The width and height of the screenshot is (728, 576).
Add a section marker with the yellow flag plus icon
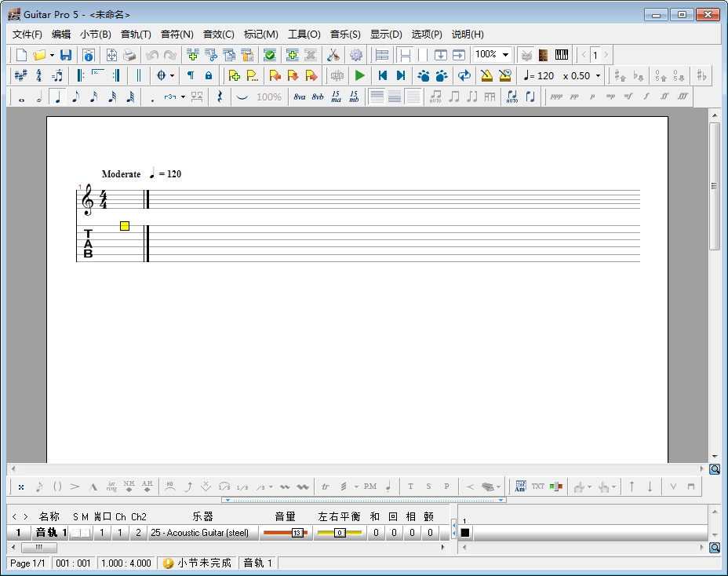pos(235,75)
